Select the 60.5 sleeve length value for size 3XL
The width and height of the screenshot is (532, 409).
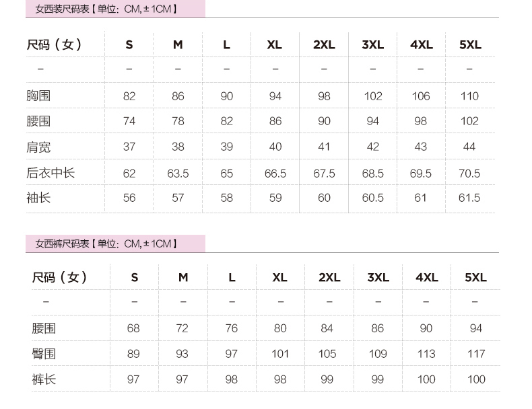tap(372, 198)
